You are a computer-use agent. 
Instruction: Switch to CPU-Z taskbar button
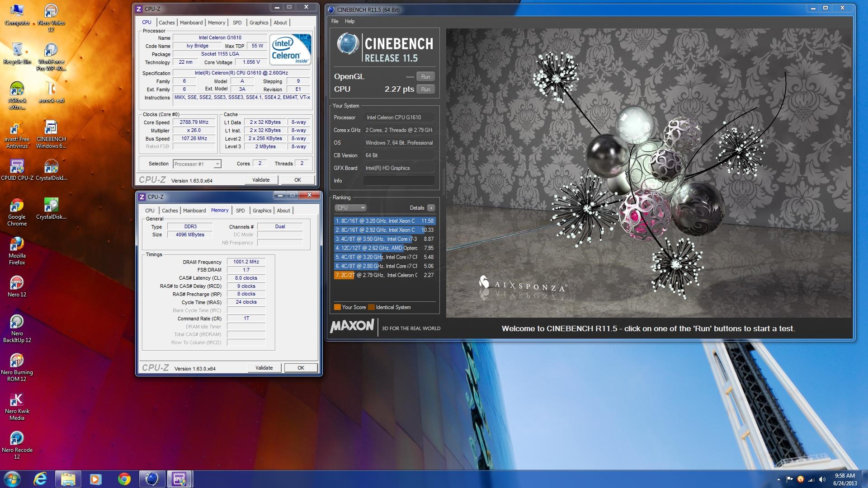tap(179, 479)
